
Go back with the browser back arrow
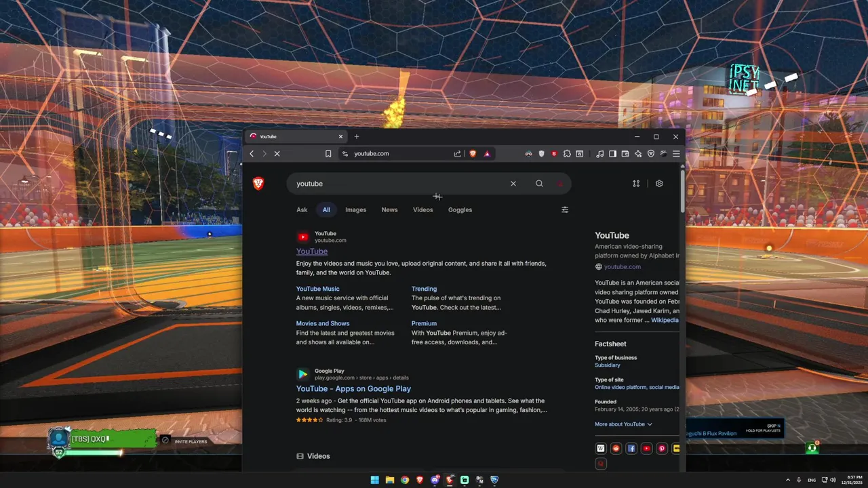click(252, 154)
